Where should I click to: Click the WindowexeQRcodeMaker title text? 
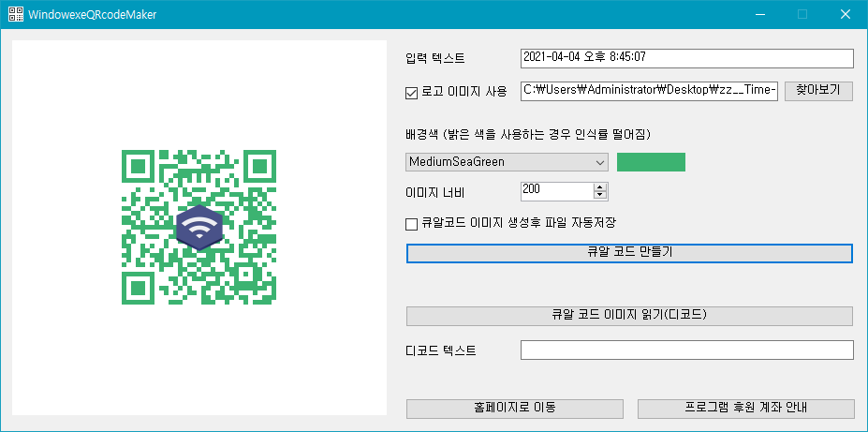coord(92,15)
